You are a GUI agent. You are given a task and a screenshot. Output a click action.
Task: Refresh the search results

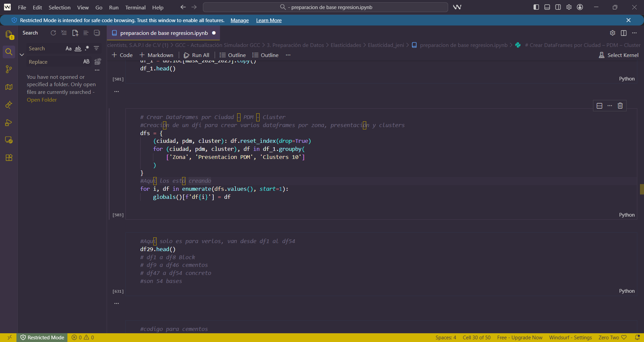coord(53,33)
